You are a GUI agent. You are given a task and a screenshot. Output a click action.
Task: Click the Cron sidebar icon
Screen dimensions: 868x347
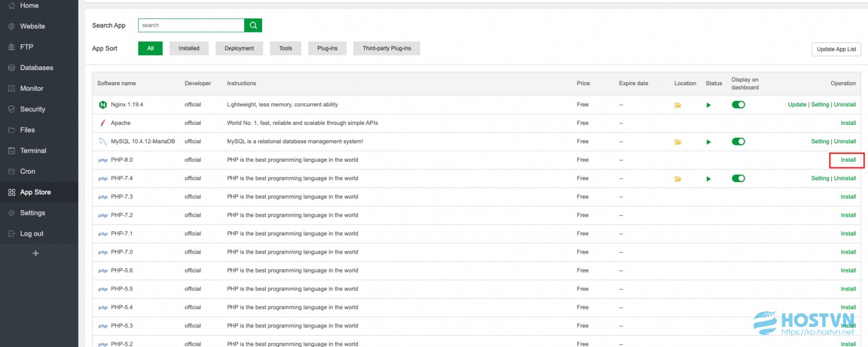[11, 172]
